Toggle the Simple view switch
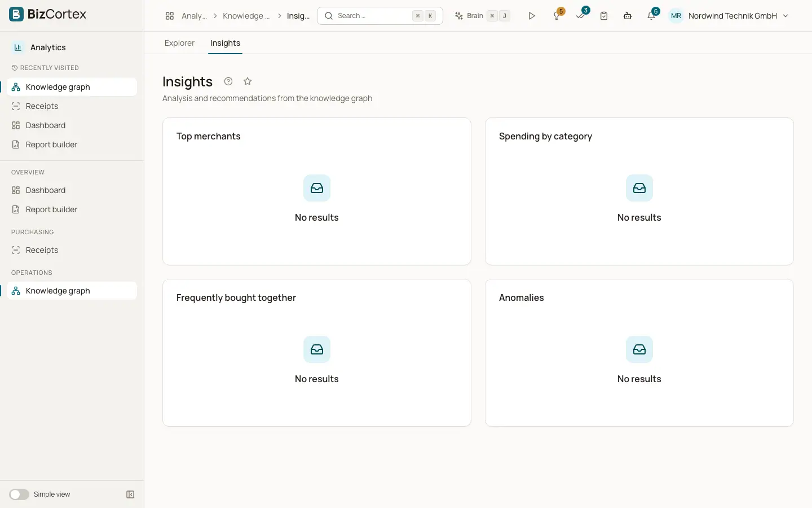This screenshot has width=812, height=508. [19, 494]
